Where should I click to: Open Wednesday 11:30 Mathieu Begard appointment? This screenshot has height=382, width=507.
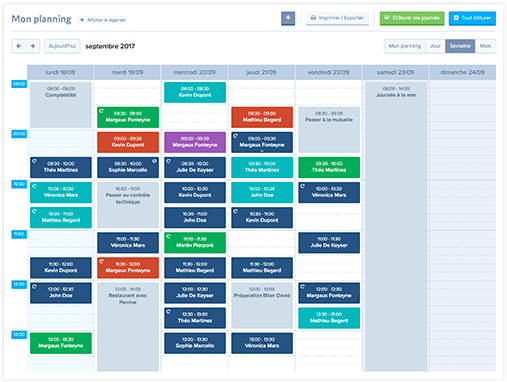(195, 267)
